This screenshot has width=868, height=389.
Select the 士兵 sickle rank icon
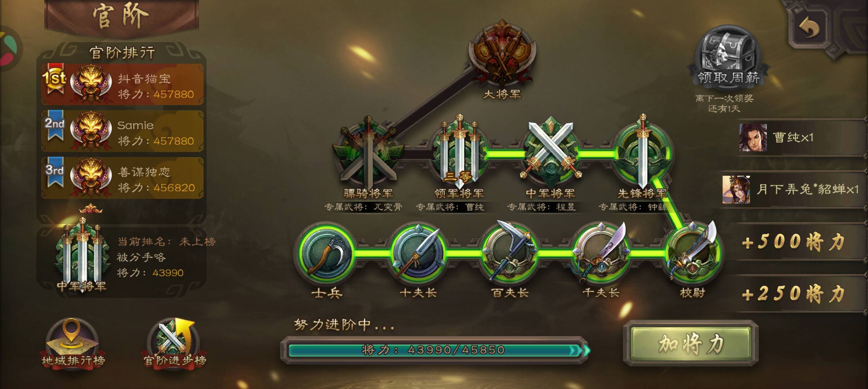(326, 252)
